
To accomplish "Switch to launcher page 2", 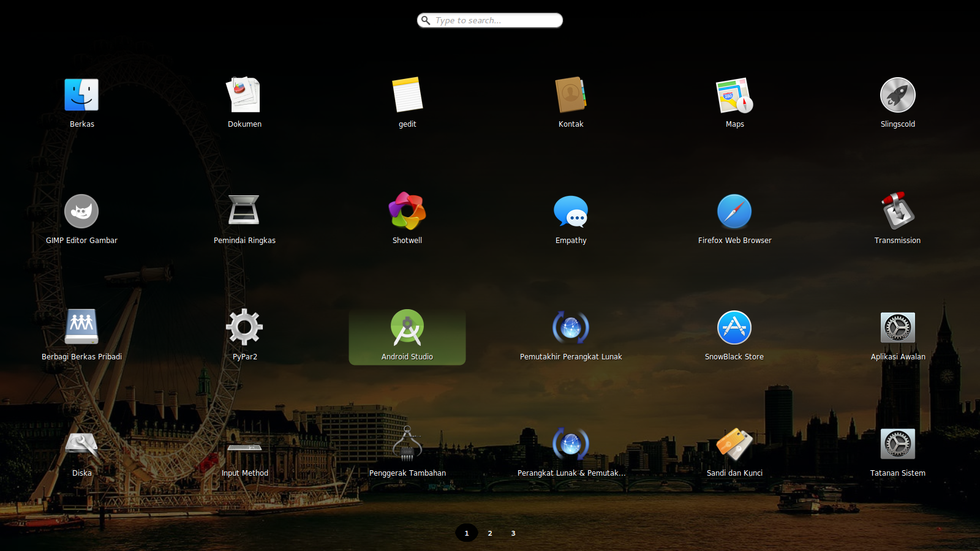I will (490, 533).
